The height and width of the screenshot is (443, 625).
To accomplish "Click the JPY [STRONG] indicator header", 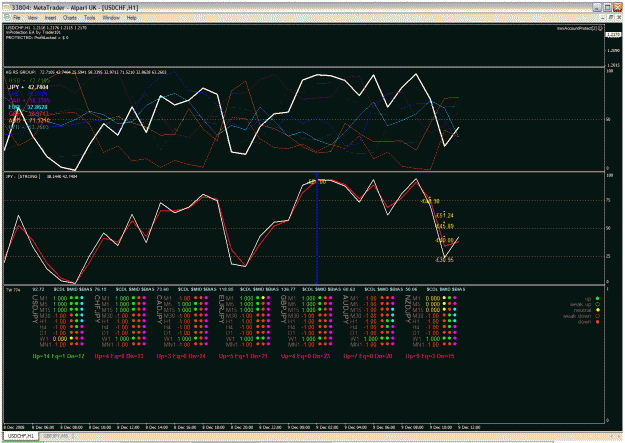I will 41,176.
